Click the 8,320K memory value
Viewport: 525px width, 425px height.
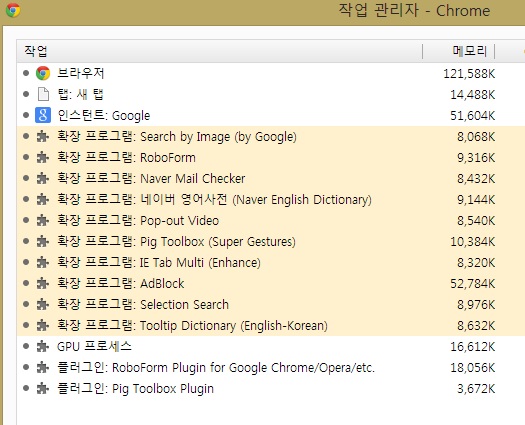click(x=476, y=263)
